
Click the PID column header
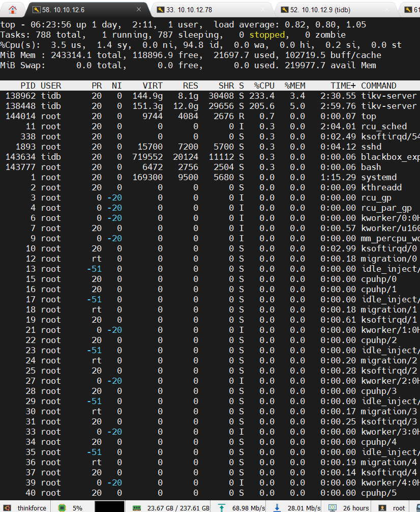point(28,86)
